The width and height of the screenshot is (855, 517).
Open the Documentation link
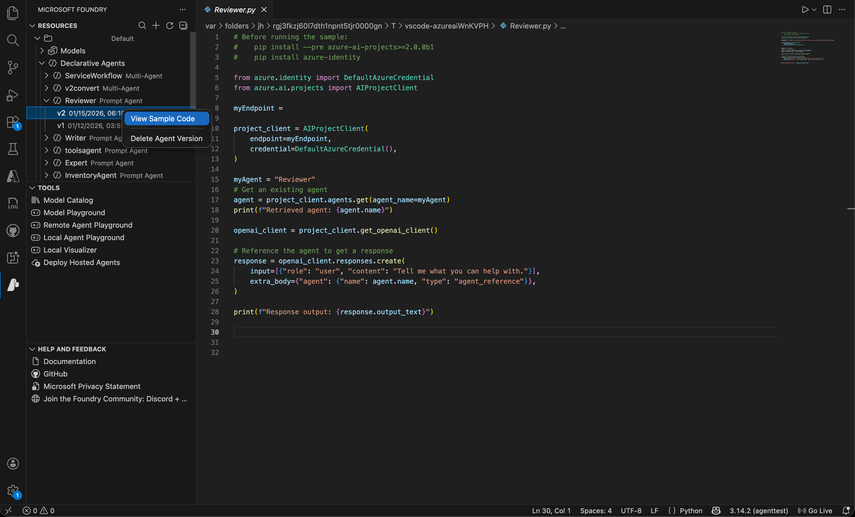(69, 362)
